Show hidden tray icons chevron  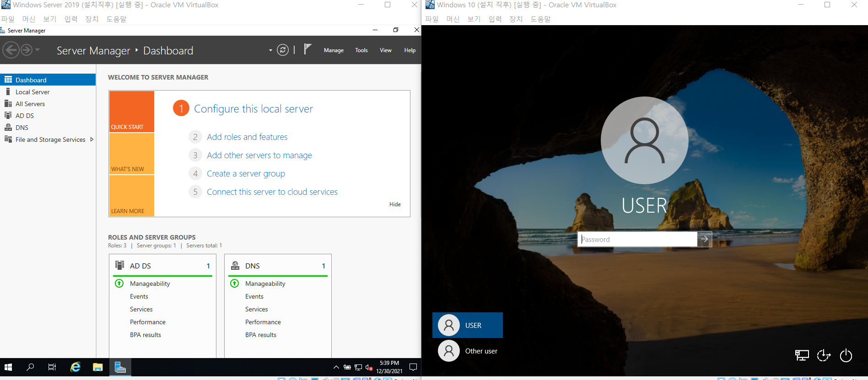(x=336, y=367)
